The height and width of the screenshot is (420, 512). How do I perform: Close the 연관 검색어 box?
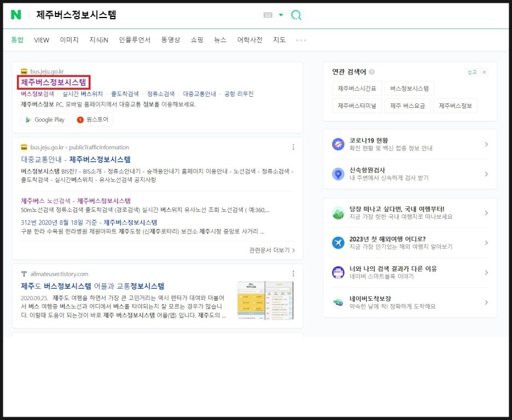click(x=485, y=72)
